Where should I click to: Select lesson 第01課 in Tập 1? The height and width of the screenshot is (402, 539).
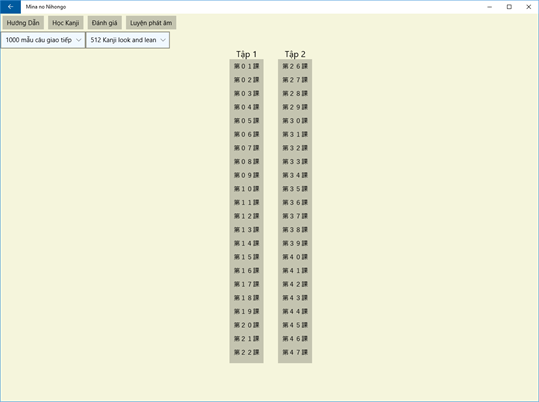[246, 66]
